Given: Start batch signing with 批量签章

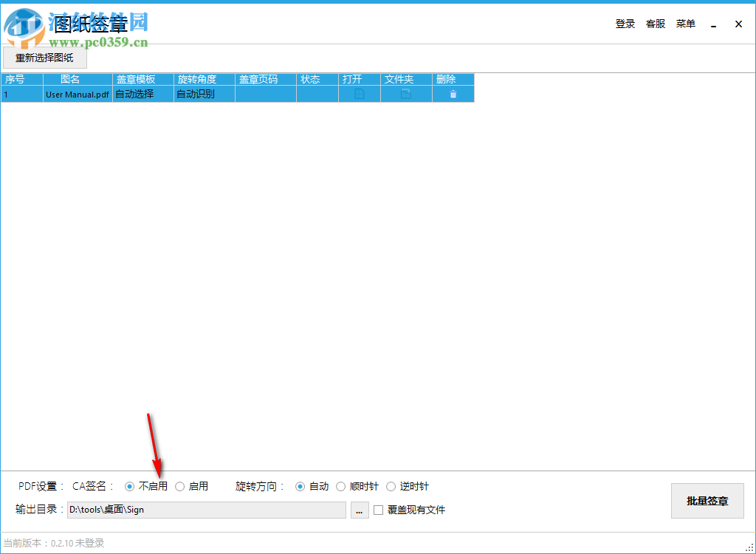Looking at the screenshot, I should click(x=707, y=500).
